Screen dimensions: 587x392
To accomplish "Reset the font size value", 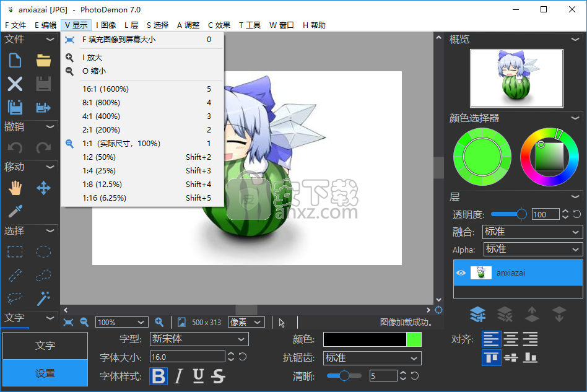I will click(x=243, y=357).
